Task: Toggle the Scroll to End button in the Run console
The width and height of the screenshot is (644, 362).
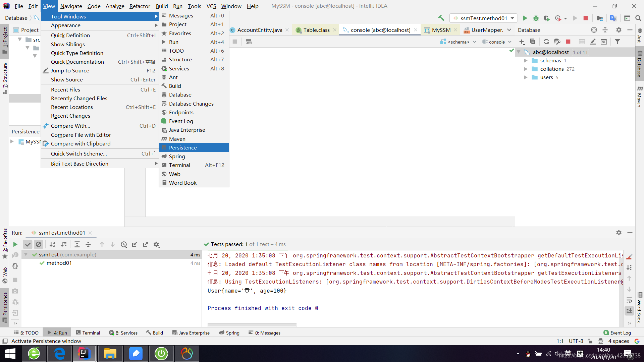Action: [x=629, y=311]
